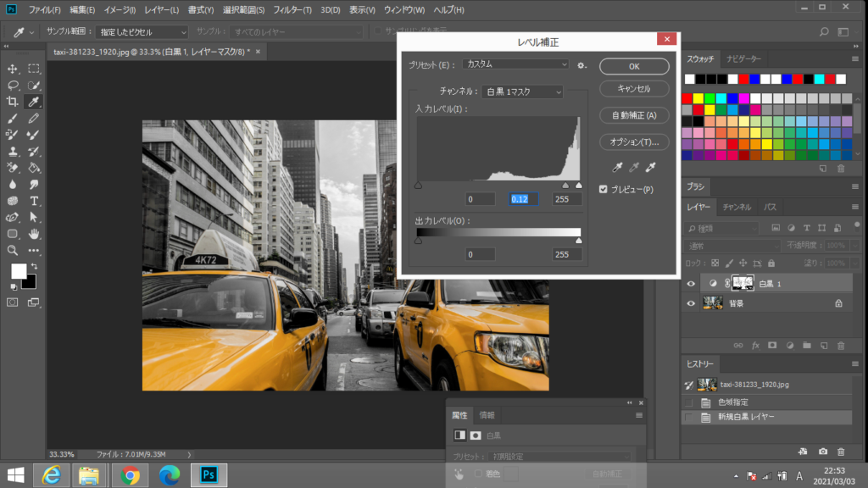Select the Paint Bucket tool
The height and width of the screenshot is (488, 868).
click(x=34, y=168)
